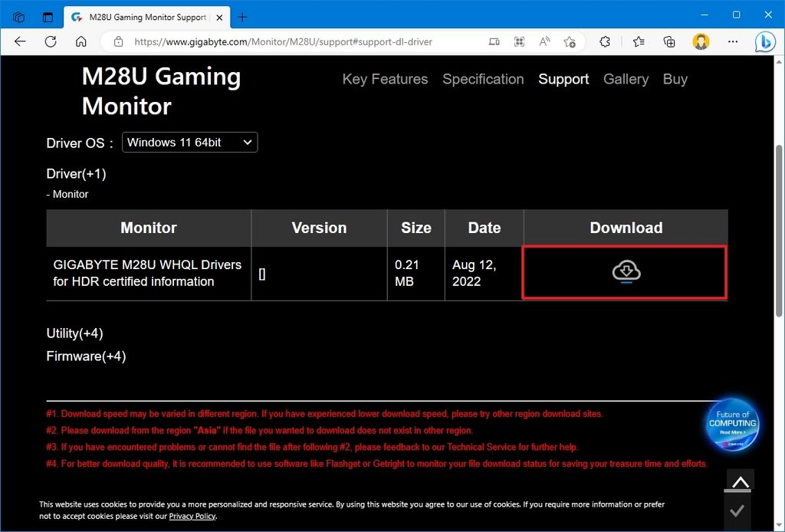The image size is (785, 532).
Task: Click inside the browser address bar
Action: pyautogui.click(x=307, y=41)
